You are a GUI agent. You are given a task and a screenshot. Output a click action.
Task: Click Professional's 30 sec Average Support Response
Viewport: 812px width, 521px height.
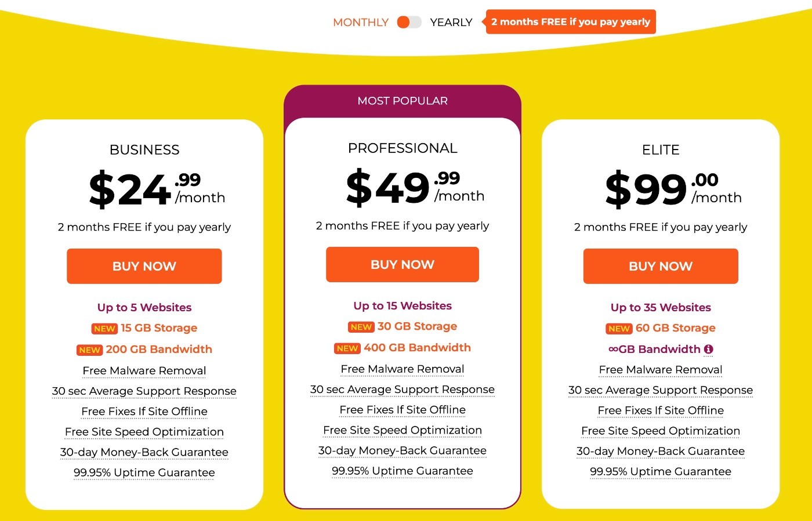(x=403, y=389)
